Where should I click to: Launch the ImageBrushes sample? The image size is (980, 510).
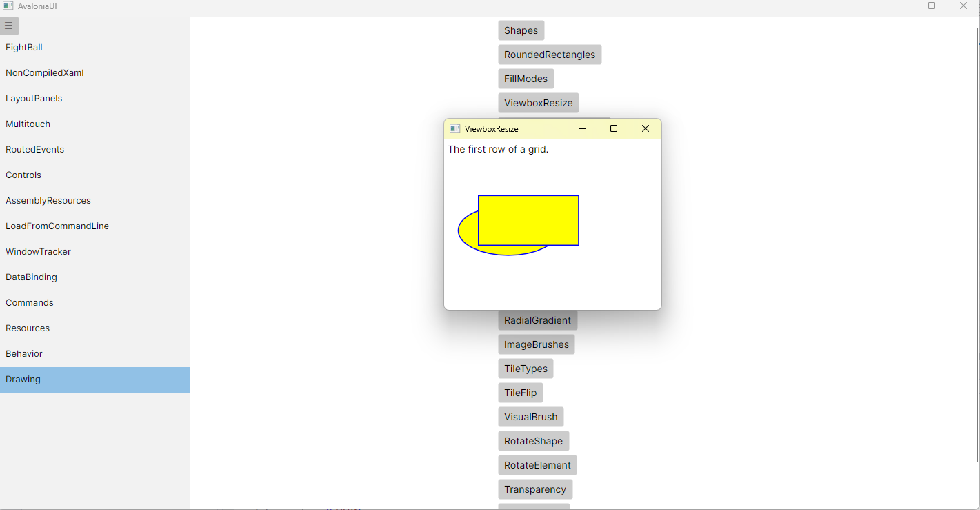(537, 344)
